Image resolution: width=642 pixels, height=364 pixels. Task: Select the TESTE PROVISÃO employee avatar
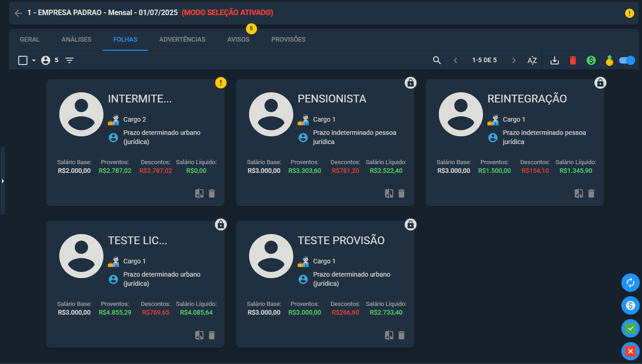click(x=271, y=256)
